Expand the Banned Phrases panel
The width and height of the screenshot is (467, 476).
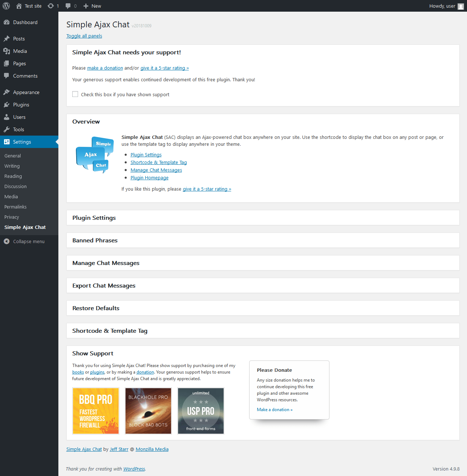coord(263,240)
